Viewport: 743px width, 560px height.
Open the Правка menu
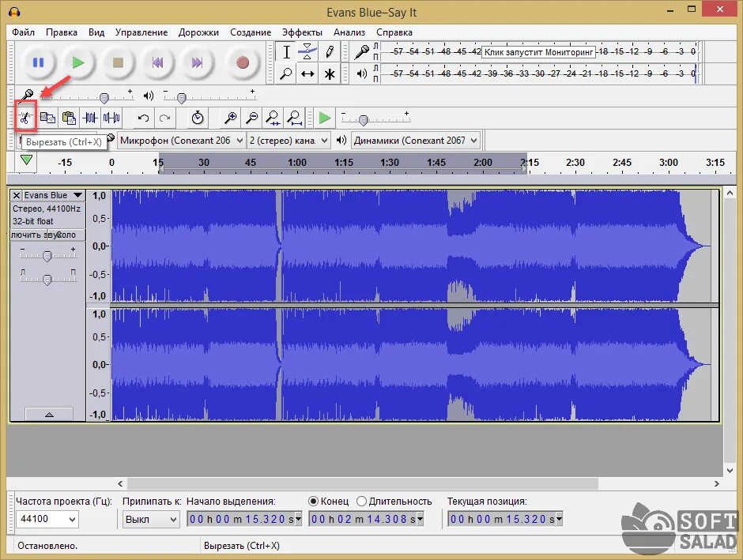[62, 32]
